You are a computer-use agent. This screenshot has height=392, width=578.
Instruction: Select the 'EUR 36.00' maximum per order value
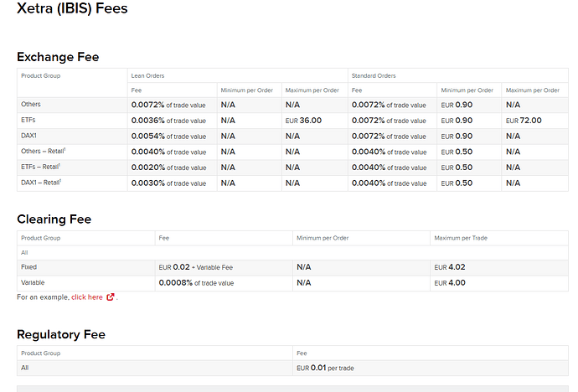(303, 121)
